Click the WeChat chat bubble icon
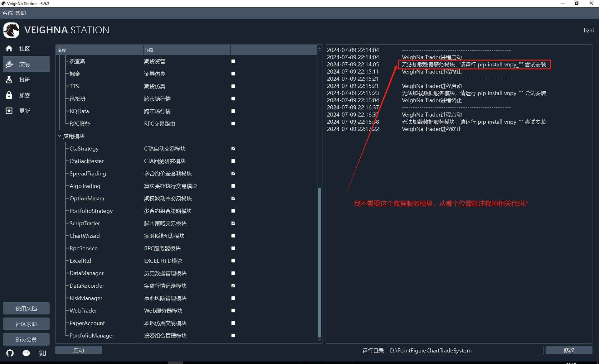The width and height of the screenshot is (599, 364). click(26, 353)
